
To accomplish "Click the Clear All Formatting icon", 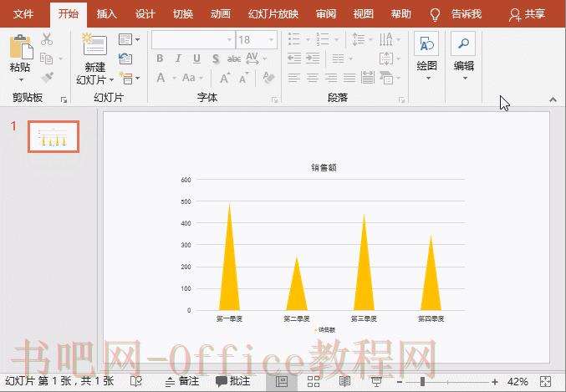I will [268, 78].
